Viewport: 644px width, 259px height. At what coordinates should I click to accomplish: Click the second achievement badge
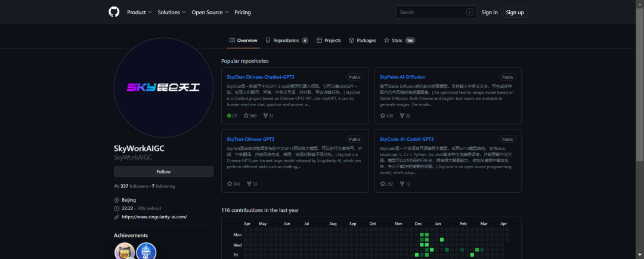[x=146, y=251]
